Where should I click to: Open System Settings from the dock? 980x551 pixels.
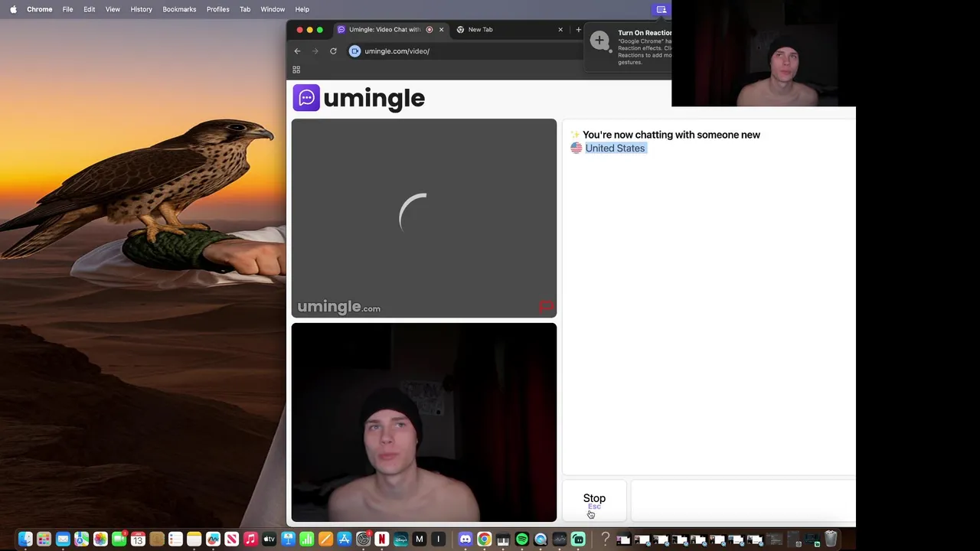click(363, 539)
